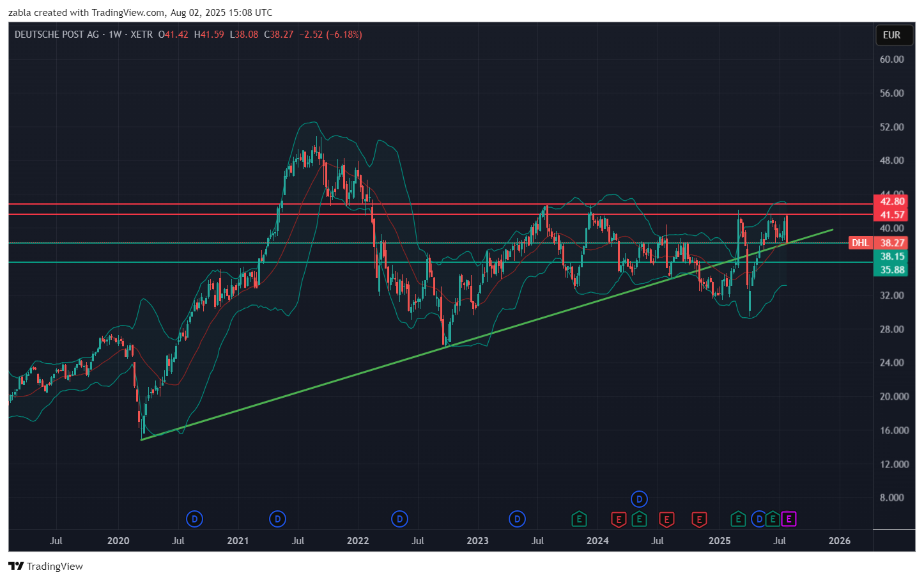Select the dividend marker in mid-2022
The height and width of the screenshot is (580, 924).
click(399, 519)
